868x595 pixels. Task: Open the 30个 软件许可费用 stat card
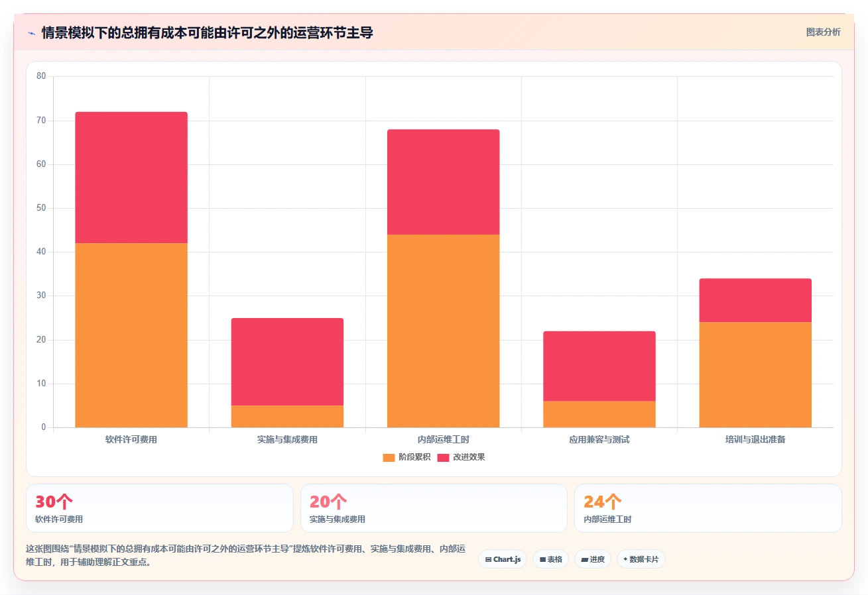(160, 508)
